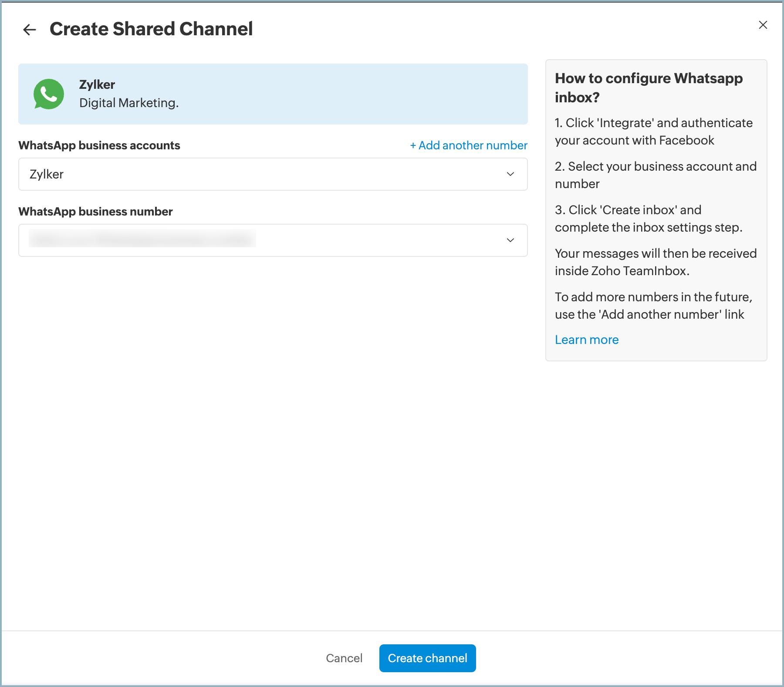Click the Create Shared Channel title

pyautogui.click(x=151, y=29)
